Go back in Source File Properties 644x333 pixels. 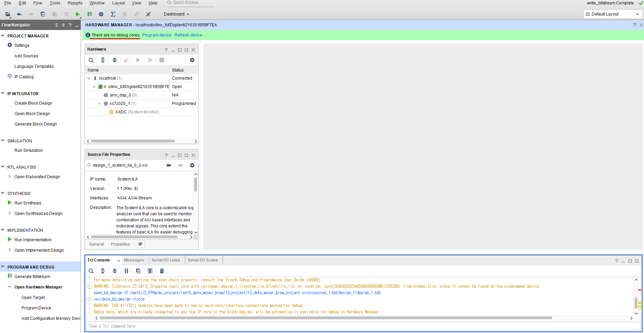point(169,165)
